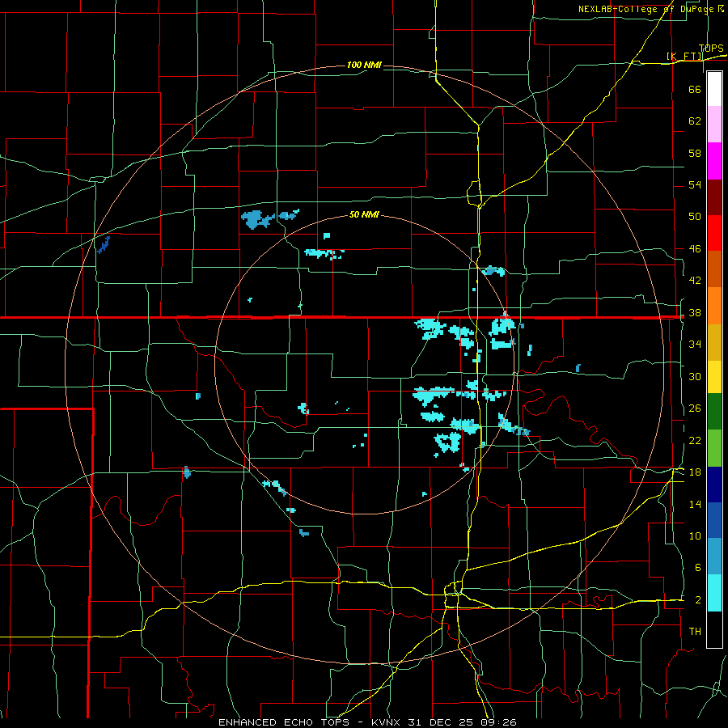The width and height of the screenshot is (728, 728).
Task: Click the legend value '26'
Action: pyautogui.click(x=695, y=408)
